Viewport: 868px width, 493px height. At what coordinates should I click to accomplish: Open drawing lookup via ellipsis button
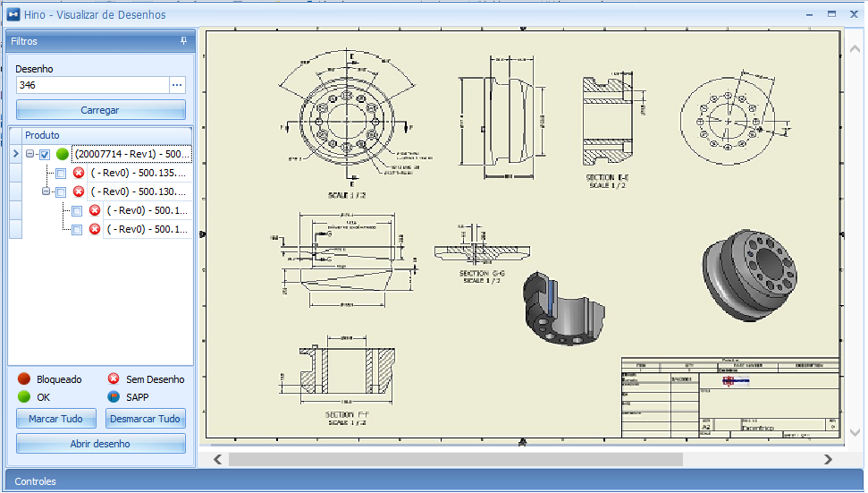(x=177, y=85)
